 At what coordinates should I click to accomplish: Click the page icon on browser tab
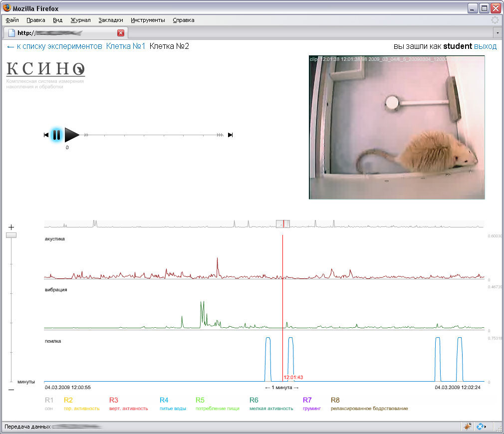click(11, 33)
